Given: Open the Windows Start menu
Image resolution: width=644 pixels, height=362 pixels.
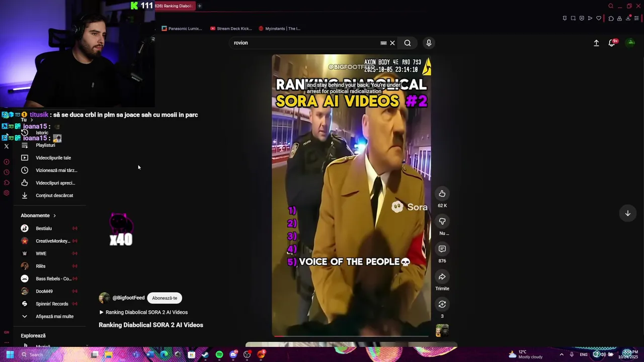Looking at the screenshot, I should (x=10, y=354).
